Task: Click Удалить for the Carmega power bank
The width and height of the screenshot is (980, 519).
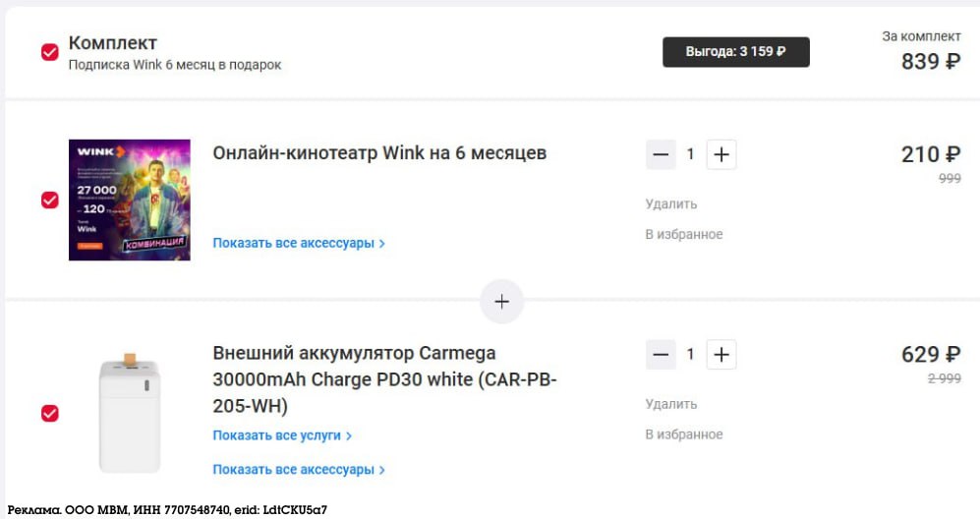Action: tap(670, 404)
